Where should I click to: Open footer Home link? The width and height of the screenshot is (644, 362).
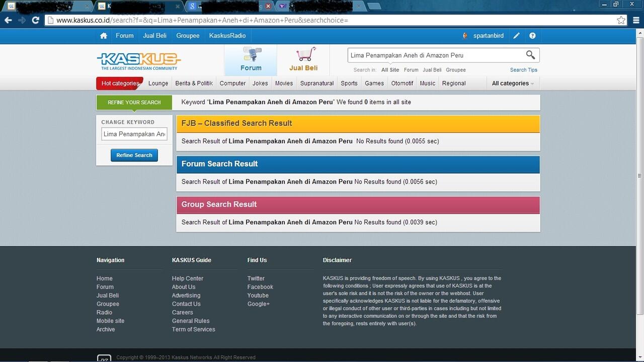pyautogui.click(x=105, y=279)
